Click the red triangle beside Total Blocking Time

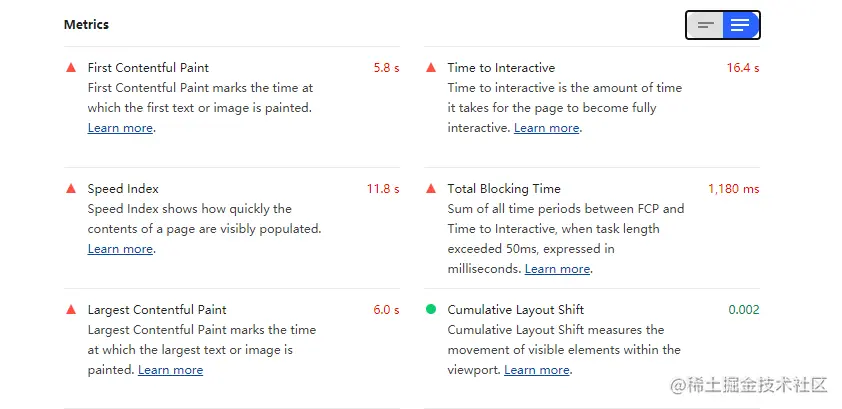pyautogui.click(x=431, y=188)
